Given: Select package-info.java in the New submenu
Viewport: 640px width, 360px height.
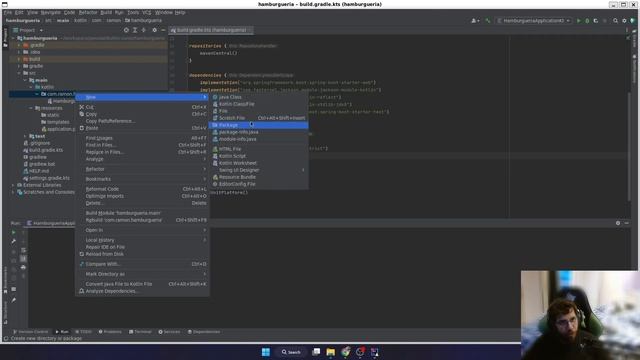Looking at the screenshot, I should tap(258, 132).
